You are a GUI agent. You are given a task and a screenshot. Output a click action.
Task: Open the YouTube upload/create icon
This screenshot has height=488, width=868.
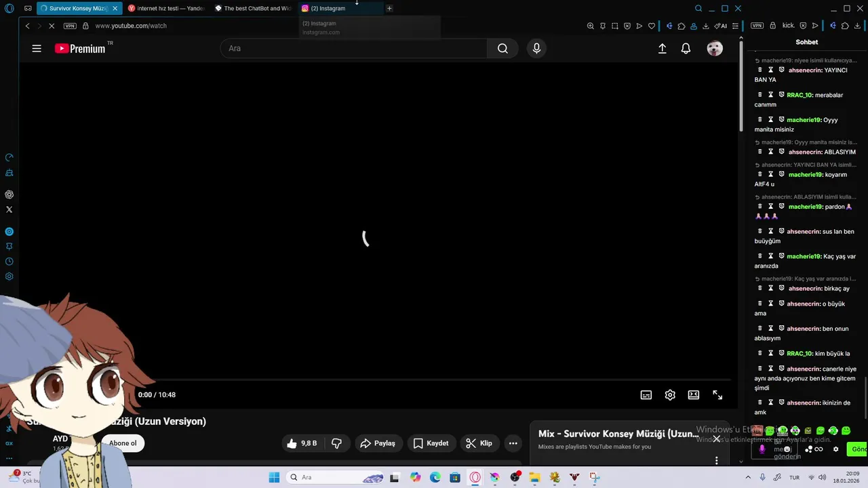point(663,48)
